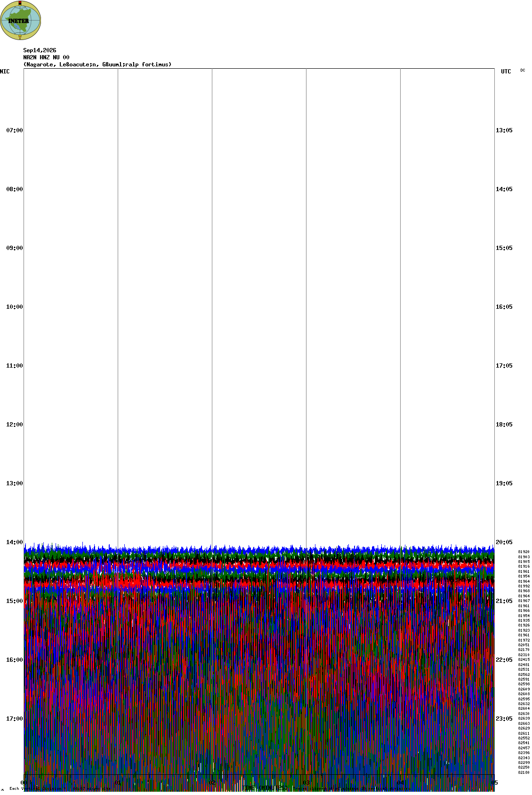The image size is (532, 795).
Task: Click the 10:00 local time label
Action: pyautogui.click(x=15, y=307)
